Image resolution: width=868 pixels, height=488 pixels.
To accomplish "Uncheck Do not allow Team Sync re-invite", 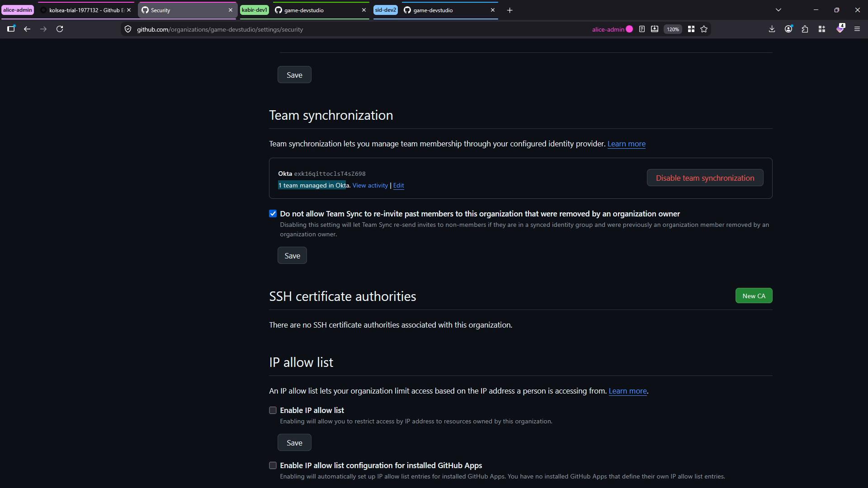I will (273, 214).
